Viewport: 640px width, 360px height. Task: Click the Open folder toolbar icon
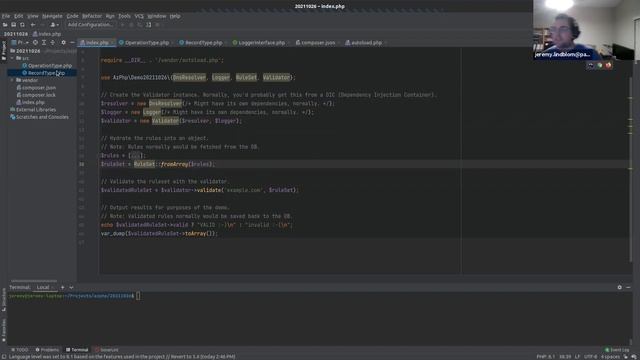point(5,25)
